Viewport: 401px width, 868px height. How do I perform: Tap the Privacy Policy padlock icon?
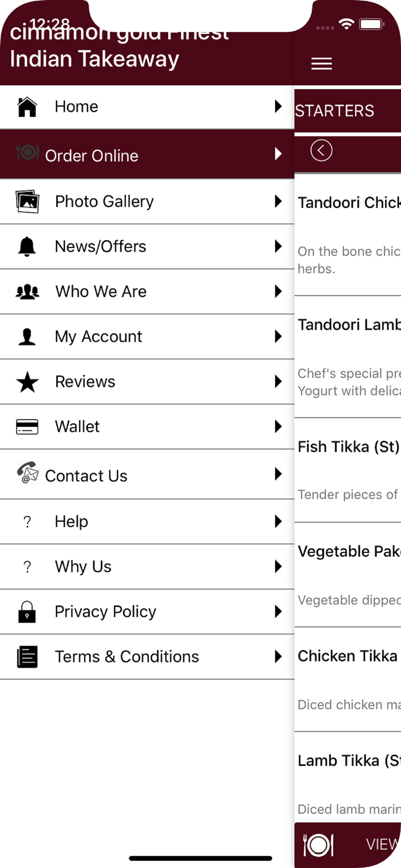click(x=27, y=612)
